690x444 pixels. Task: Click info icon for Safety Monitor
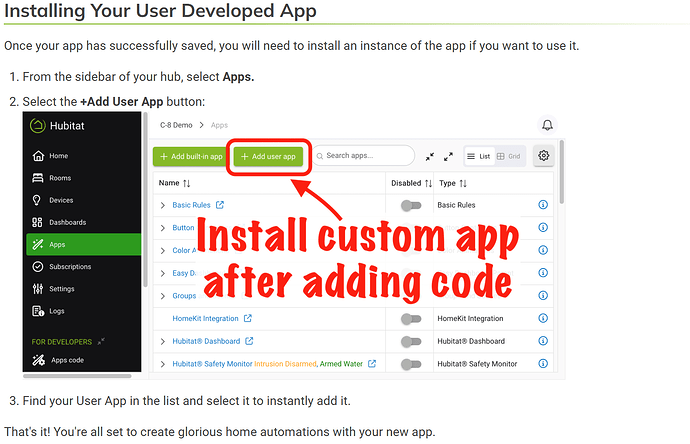(x=543, y=363)
